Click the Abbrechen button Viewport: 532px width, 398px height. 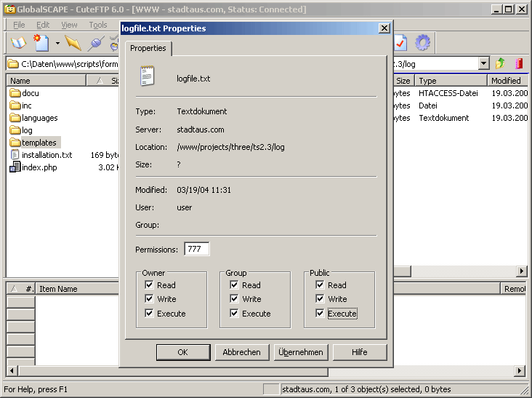tap(241, 352)
